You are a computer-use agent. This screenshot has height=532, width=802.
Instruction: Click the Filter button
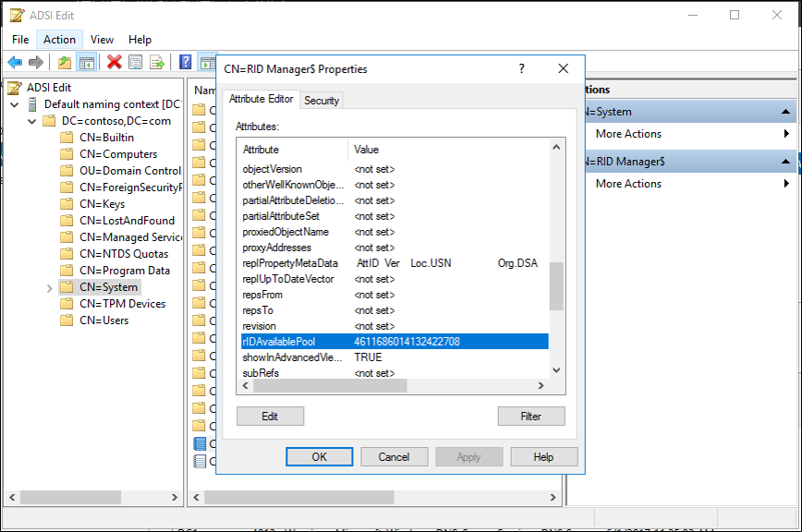coord(531,416)
